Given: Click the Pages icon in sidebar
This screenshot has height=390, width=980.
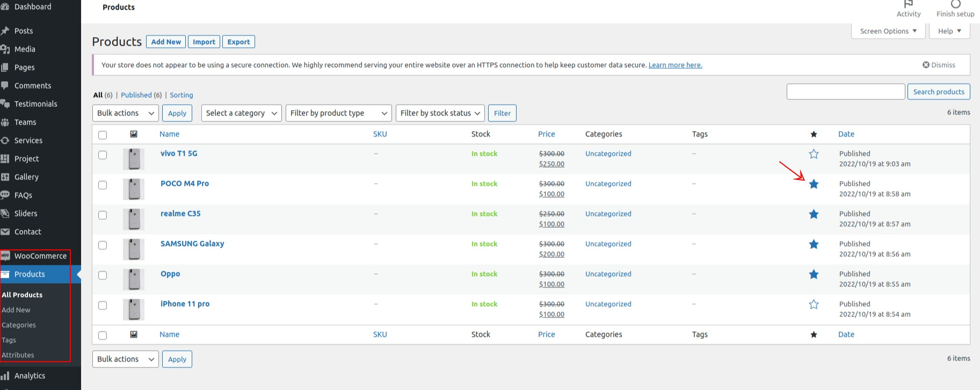Looking at the screenshot, I should [5, 67].
